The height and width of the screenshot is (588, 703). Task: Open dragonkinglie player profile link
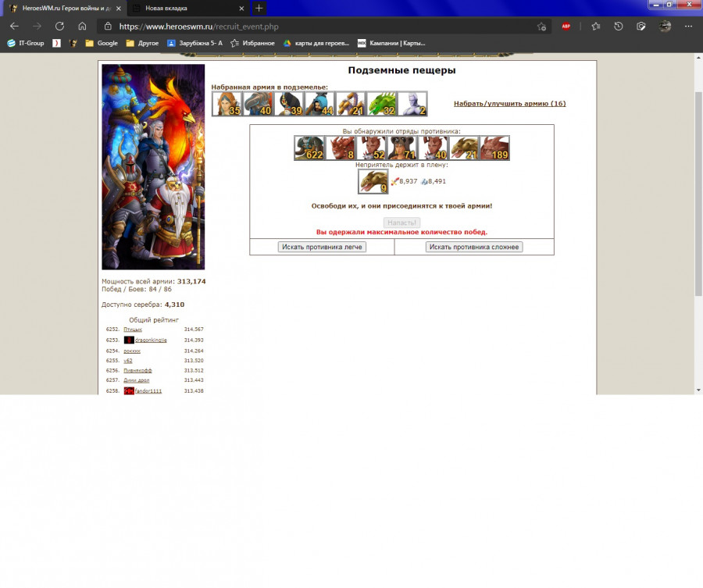(x=151, y=340)
